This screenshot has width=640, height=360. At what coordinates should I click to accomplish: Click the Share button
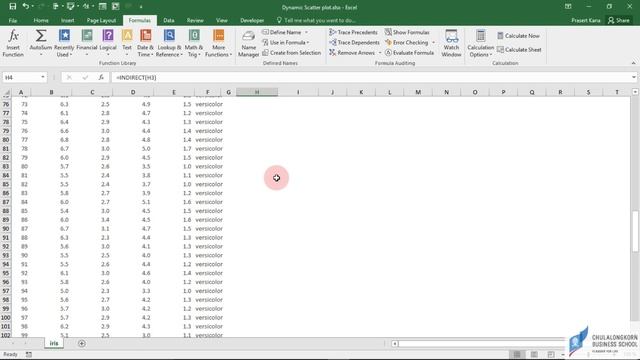tap(618, 20)
